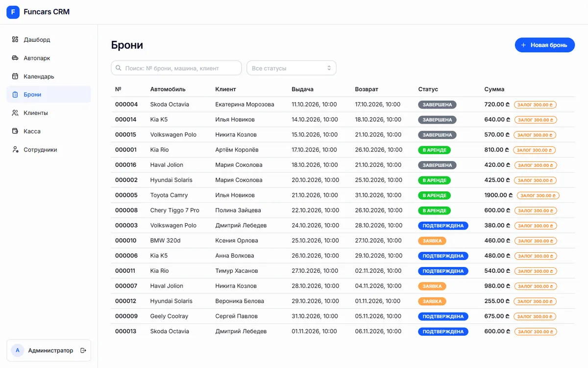Click client Сергей Павлов

236,316
